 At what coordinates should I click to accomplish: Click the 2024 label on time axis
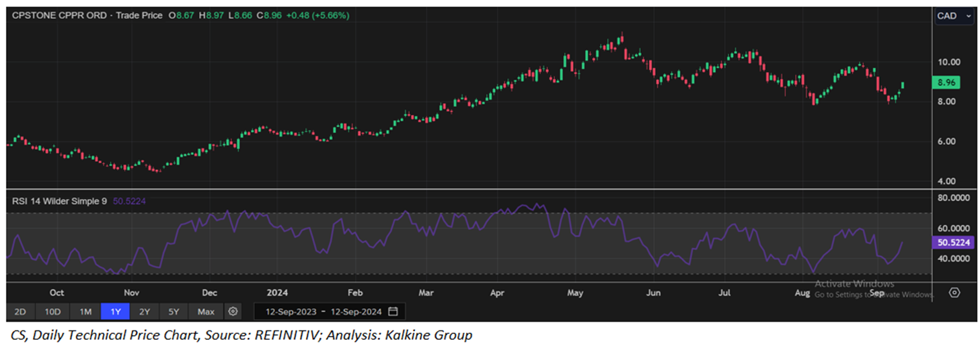[277, 293]
